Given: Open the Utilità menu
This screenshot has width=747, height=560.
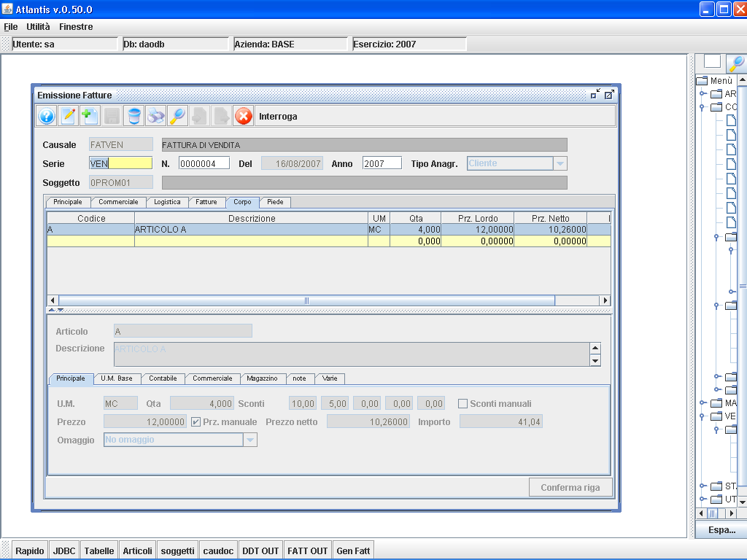Looking at the screenshot, I should [x=38, y=27].
